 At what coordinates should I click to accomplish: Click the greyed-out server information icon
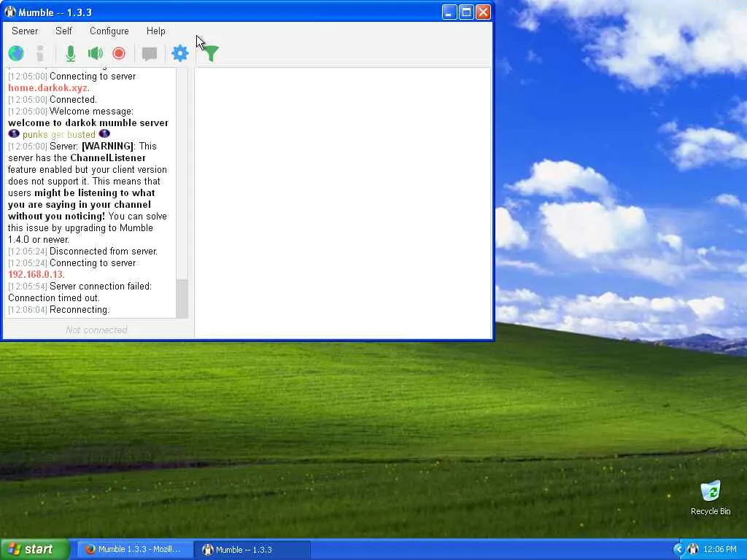tap(40, 53)
